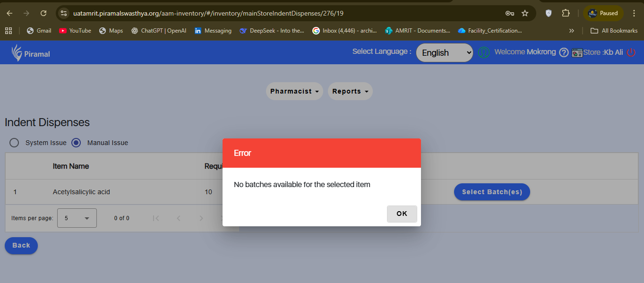Screen dimensions: 644x283
Task: Click the red power logout icon
Action: click(631, 52)
